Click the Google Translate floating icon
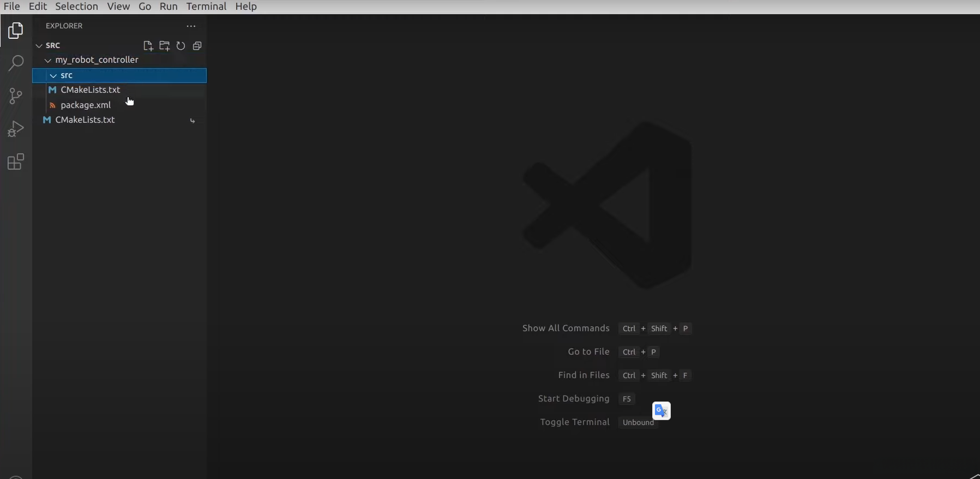The image size is (980, 479). pyautogui.click(x=662, y=411)
